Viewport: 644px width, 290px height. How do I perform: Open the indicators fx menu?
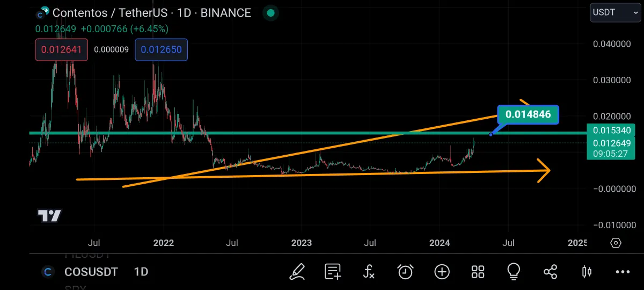coord(369,272)
